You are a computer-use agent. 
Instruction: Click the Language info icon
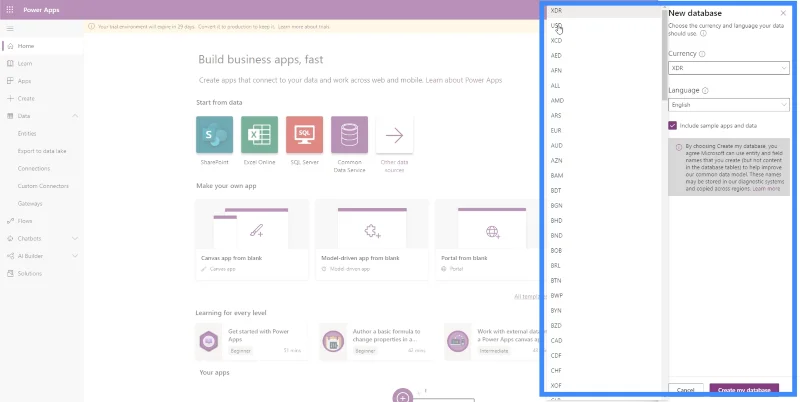pyautogui.click(x=705, y=91)
